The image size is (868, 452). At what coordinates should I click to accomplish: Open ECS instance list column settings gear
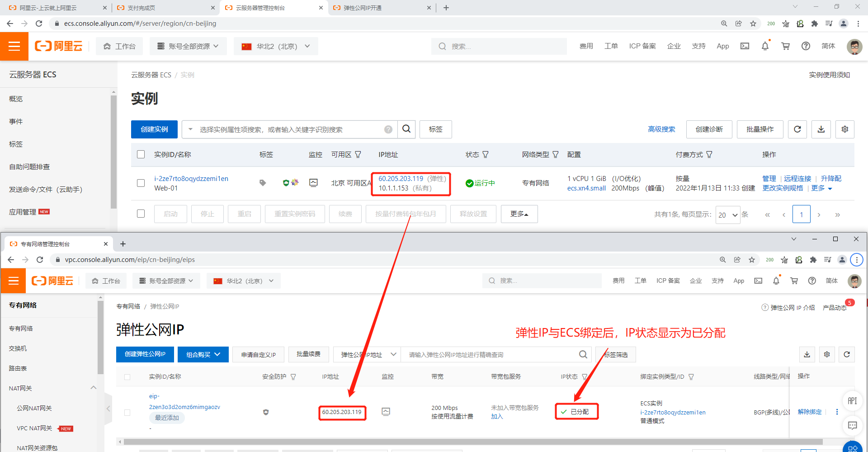click(845, 129)
